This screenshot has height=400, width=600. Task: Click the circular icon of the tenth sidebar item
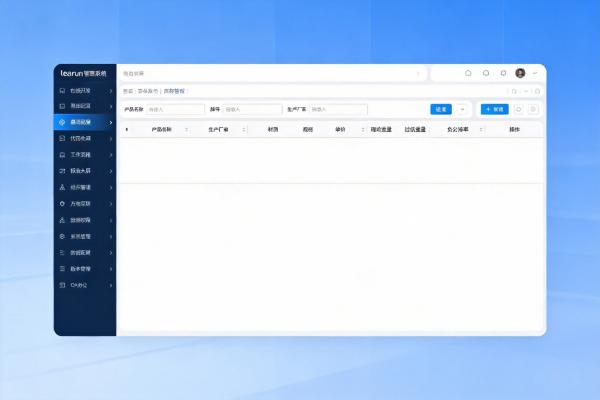[x=62, y=237]
